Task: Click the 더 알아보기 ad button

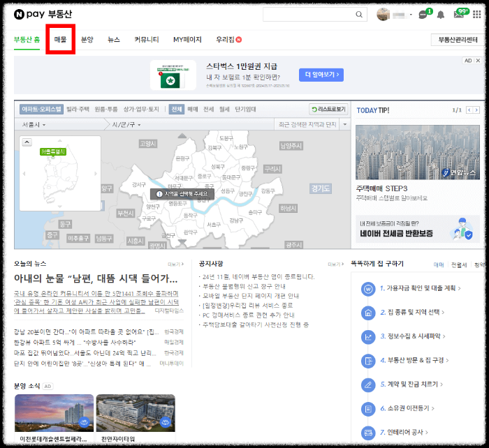Action: (321, 75)
